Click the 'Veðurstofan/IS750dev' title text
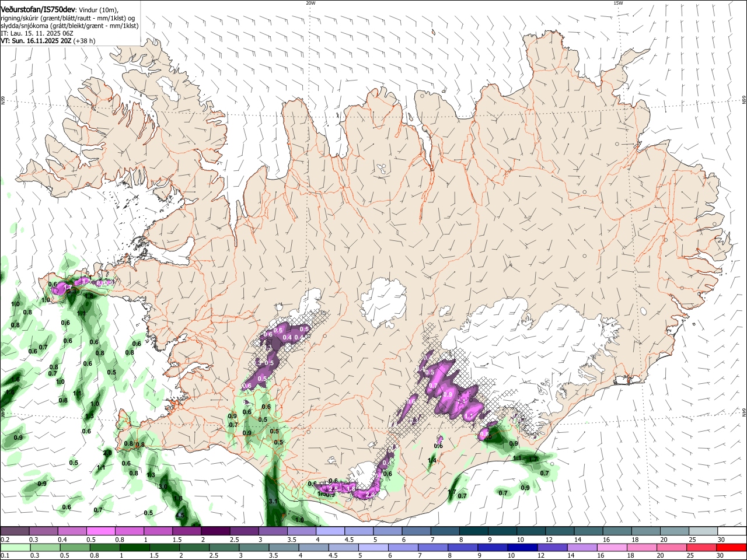This screenshot has height=560, width=747. pos(38,9)
